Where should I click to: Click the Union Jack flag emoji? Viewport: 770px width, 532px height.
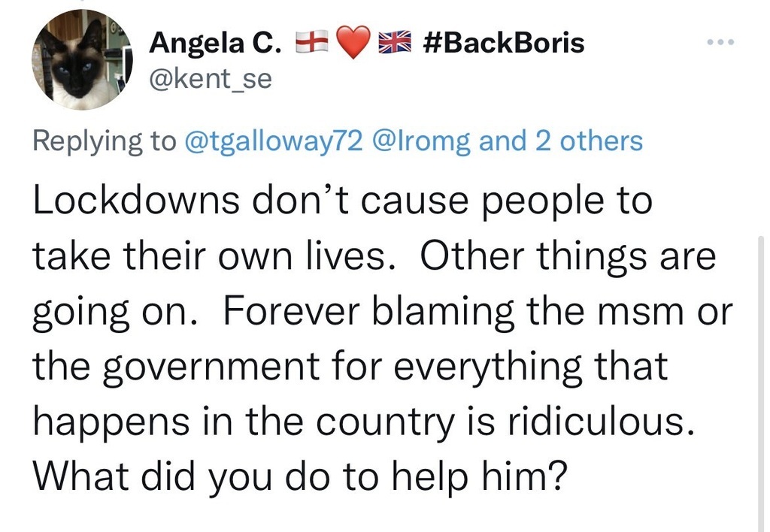[x=392, y=44]
